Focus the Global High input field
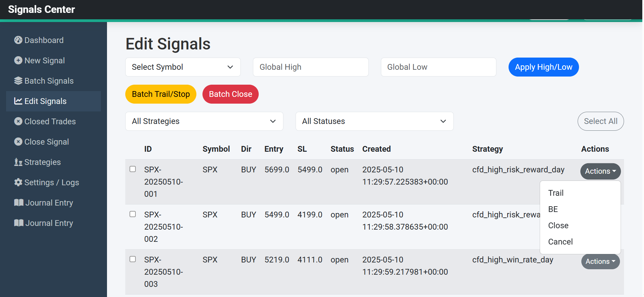This screenshot has width=644, height=297. [x=311, y=67]
